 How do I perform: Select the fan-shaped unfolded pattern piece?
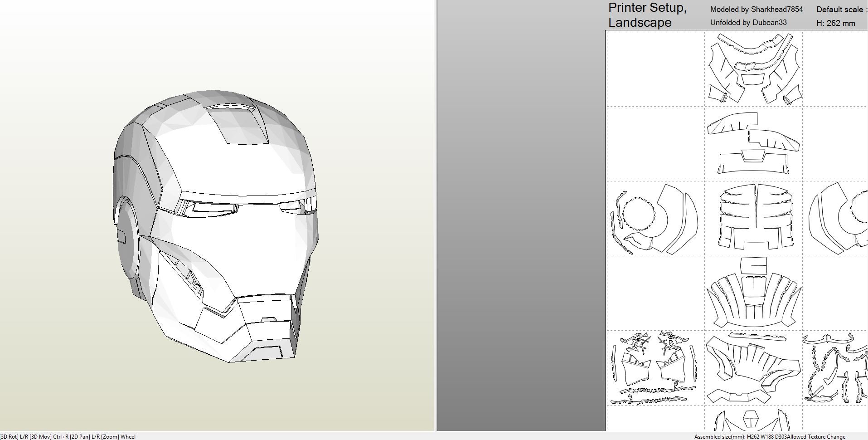coord(754,300)
